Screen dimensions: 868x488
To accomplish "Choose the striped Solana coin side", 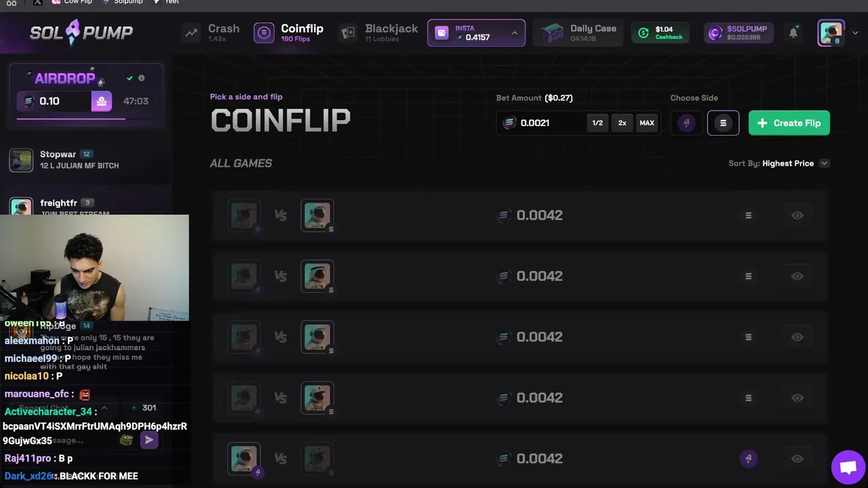I will 723,123.
